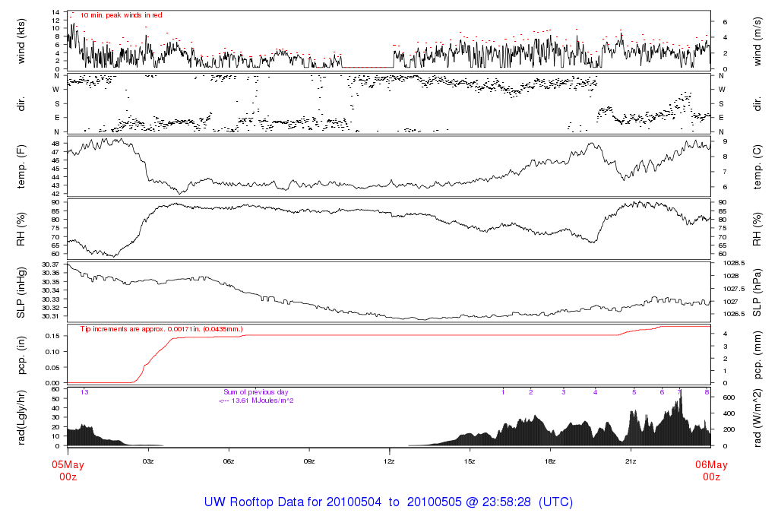Click the '48' temperature tick value

tap(55, 144)
